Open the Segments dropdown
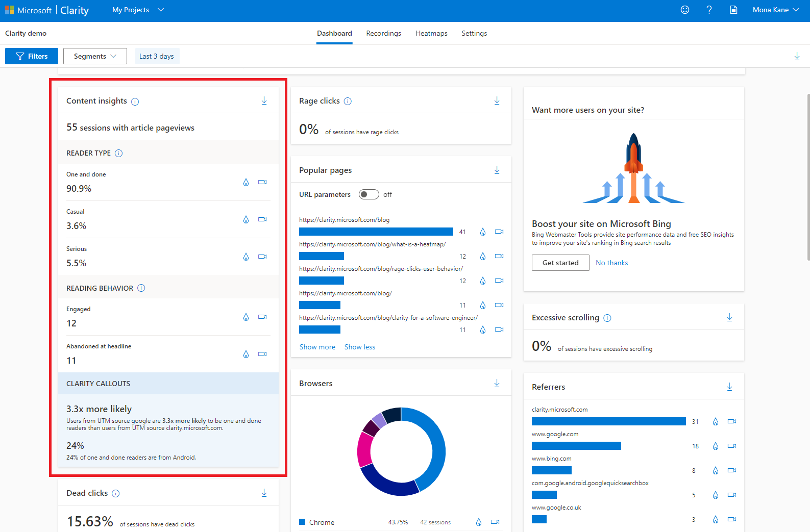810x532 pixels. (95, 56)
